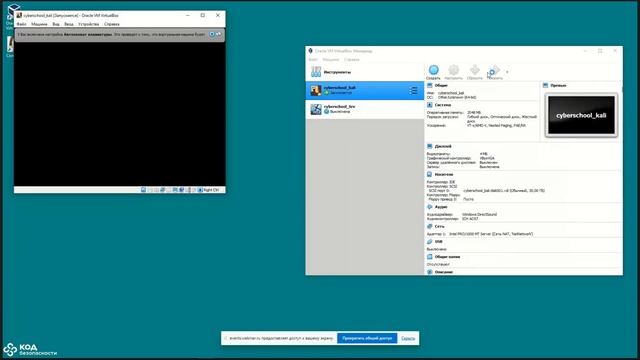The width and height of the screenshot is (640, 360).
Task: Click the Аудио section speaker icon
Action: 430,207
